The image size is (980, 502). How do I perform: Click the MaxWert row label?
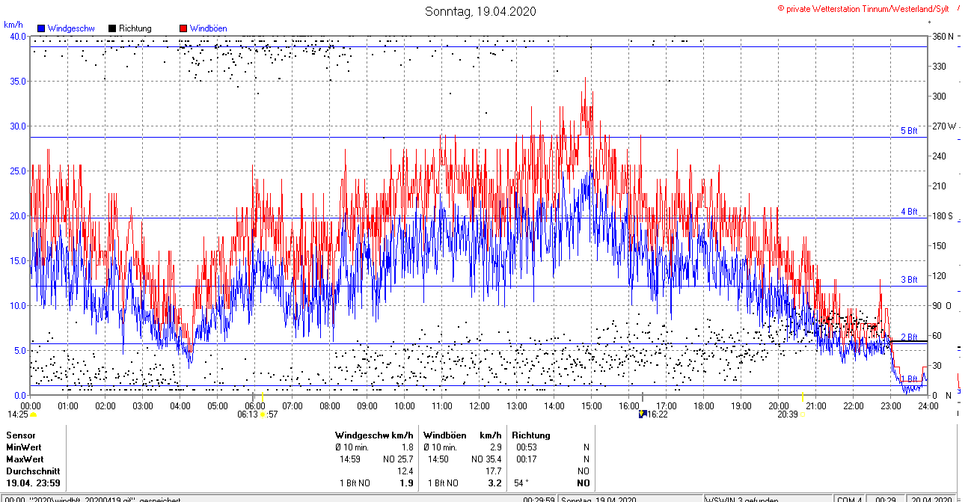click(x=25, y=459)
